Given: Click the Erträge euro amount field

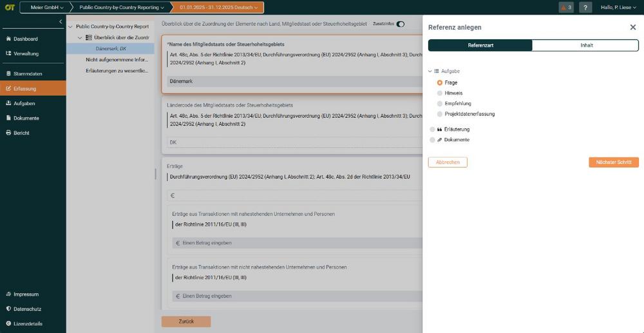Looking at the screenshot, I should 295,196.
